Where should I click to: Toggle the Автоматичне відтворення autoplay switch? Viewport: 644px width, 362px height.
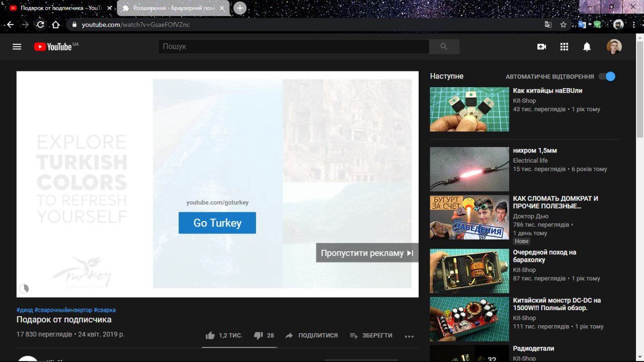point(607,77)
